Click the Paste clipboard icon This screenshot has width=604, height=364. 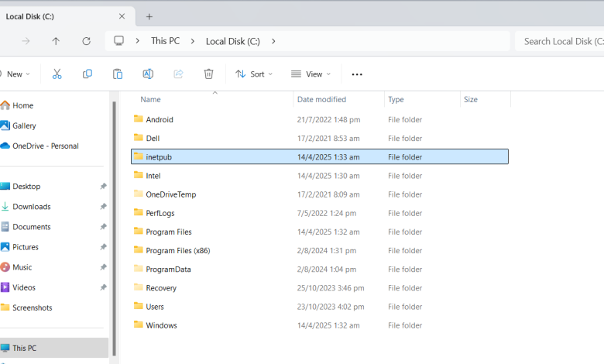pyautogui.click(x=118, y=74)
